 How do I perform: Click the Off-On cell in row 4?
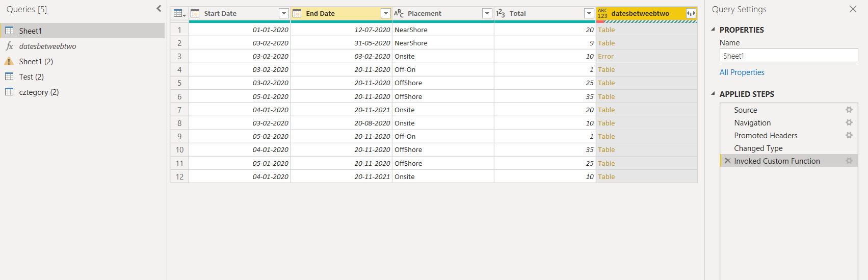click(443, 69)
